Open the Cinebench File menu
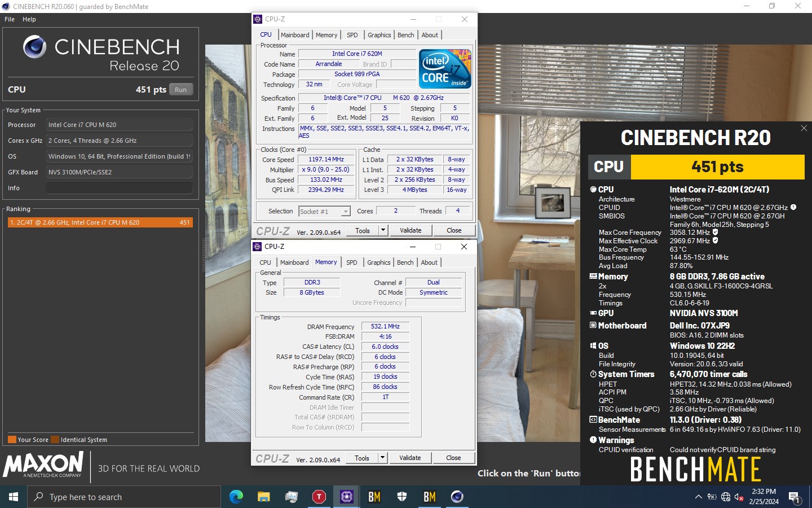 (10, 19)
